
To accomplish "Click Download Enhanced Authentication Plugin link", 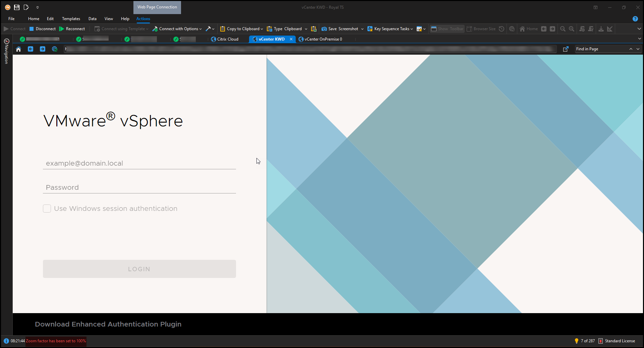I will 108,324.
